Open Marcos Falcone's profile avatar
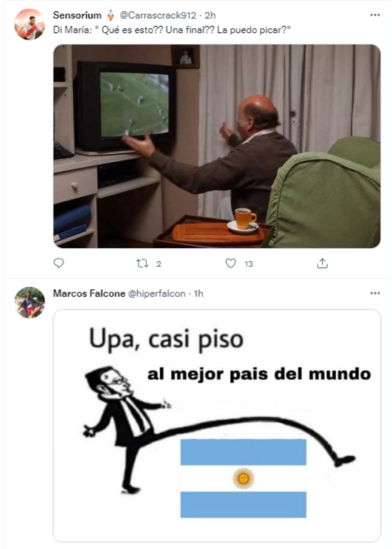 (30, 302)
